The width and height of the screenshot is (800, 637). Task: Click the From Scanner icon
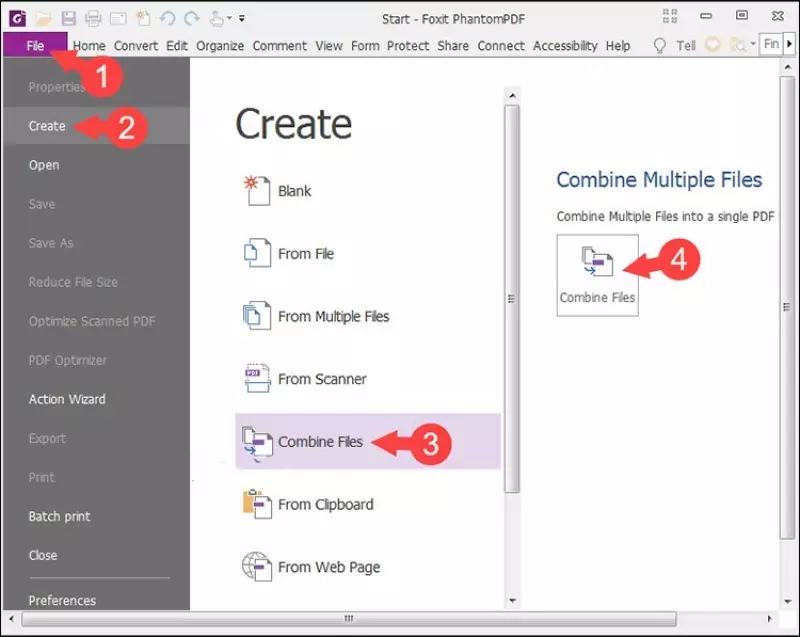(x=257, y=378)
